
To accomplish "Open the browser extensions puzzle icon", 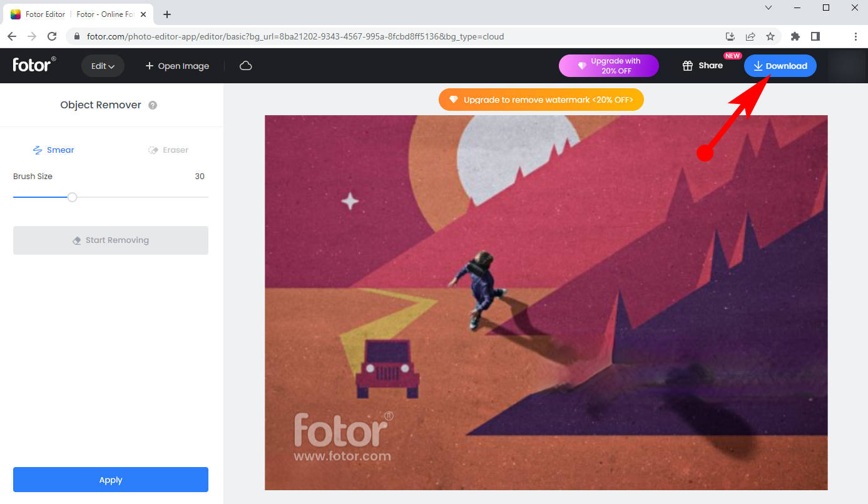I will coord(795,36).
